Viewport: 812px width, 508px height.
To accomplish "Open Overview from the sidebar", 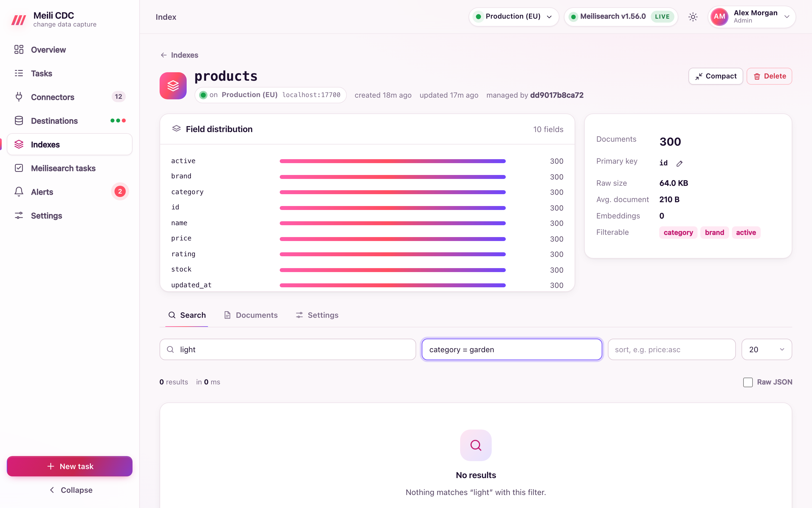I will [x=69, y=50].
